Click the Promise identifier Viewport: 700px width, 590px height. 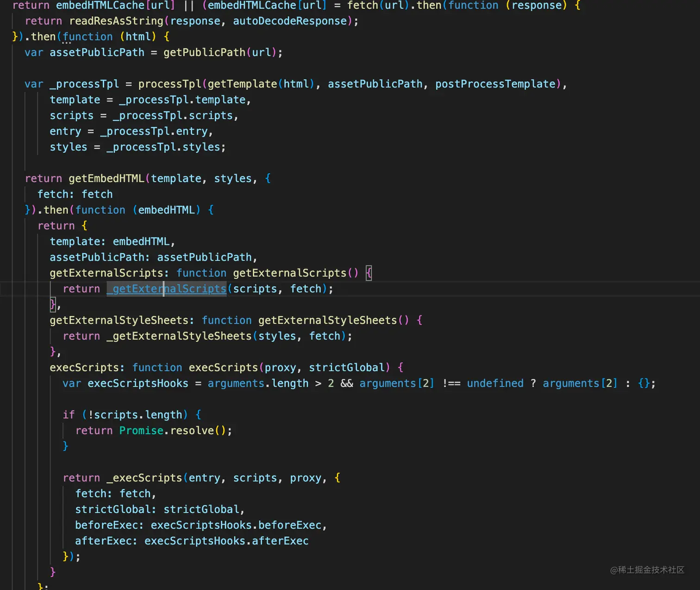141,430
